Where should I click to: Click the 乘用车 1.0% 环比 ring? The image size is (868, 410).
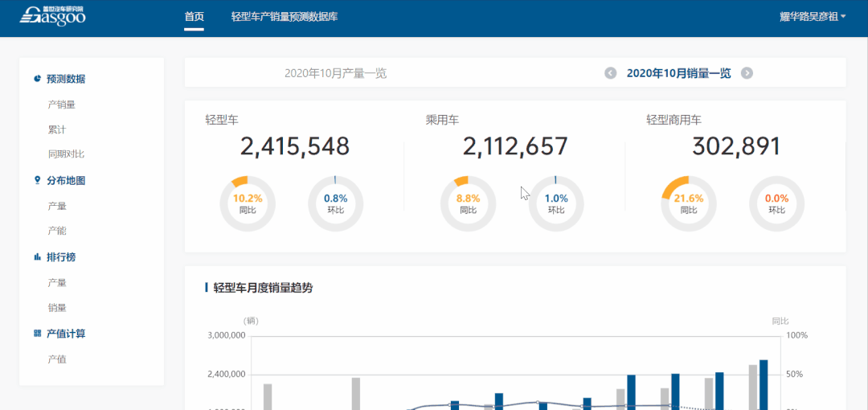tap(556, 204)
